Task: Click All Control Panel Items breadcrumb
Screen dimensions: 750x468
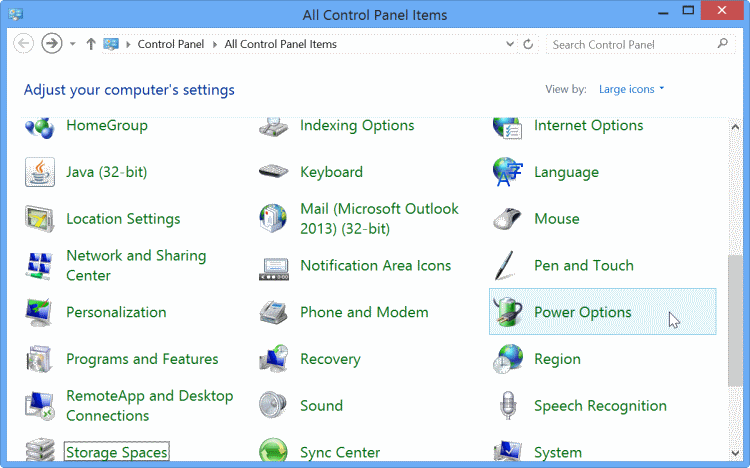Action: [280, 44]
